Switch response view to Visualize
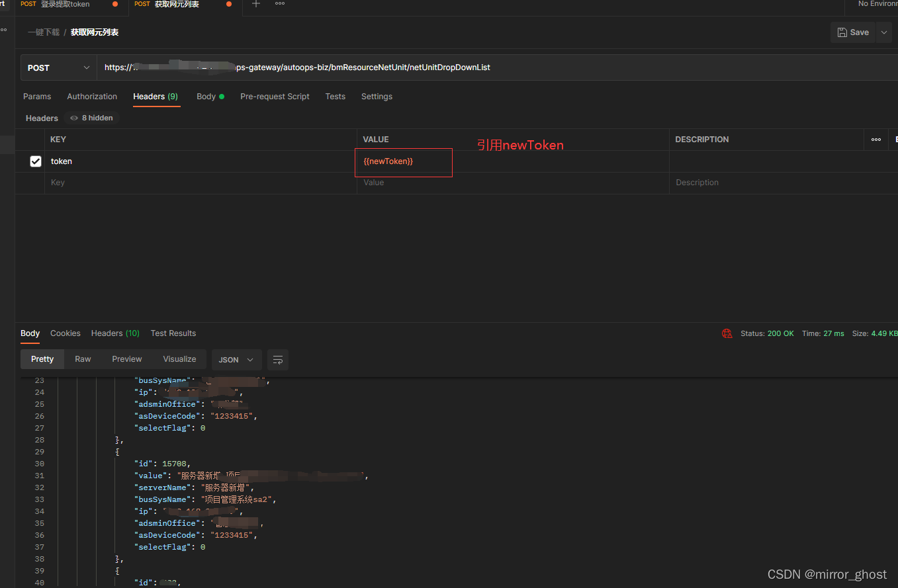Screen dimensions: 898x588 179,359
